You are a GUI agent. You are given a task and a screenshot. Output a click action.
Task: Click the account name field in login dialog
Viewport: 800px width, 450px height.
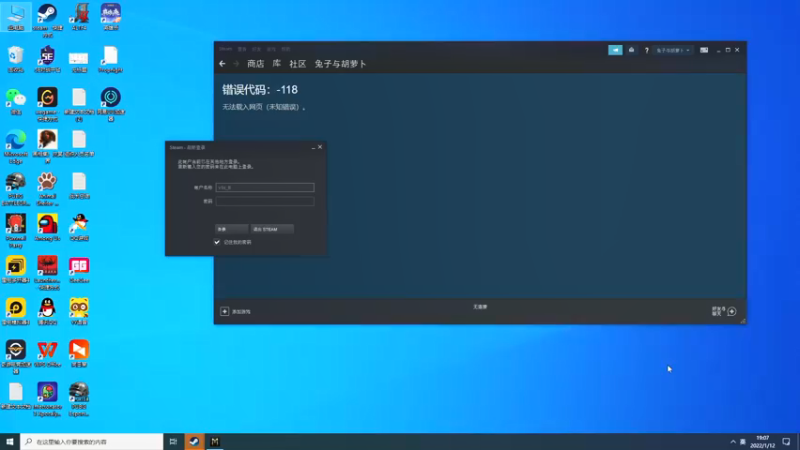click(x=265, y=187)
